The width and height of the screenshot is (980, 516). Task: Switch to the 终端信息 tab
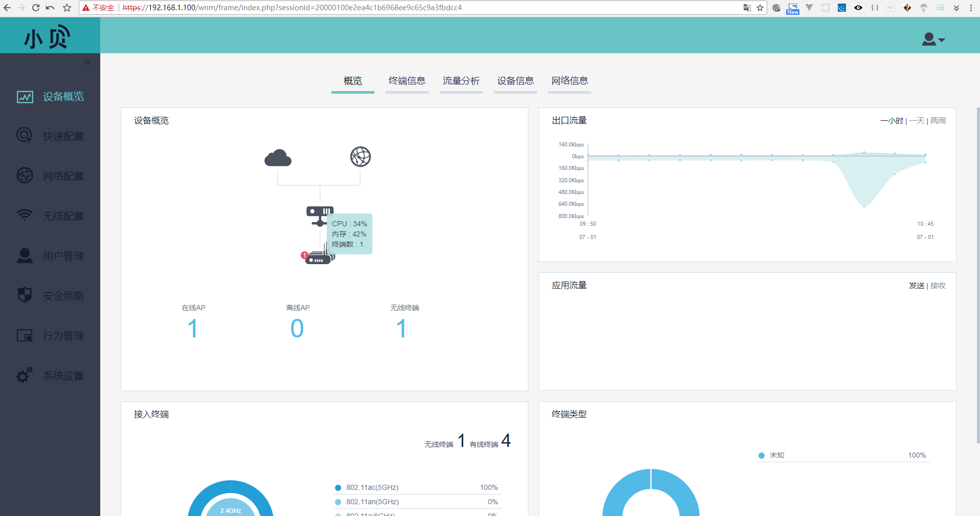pos(407,81)
